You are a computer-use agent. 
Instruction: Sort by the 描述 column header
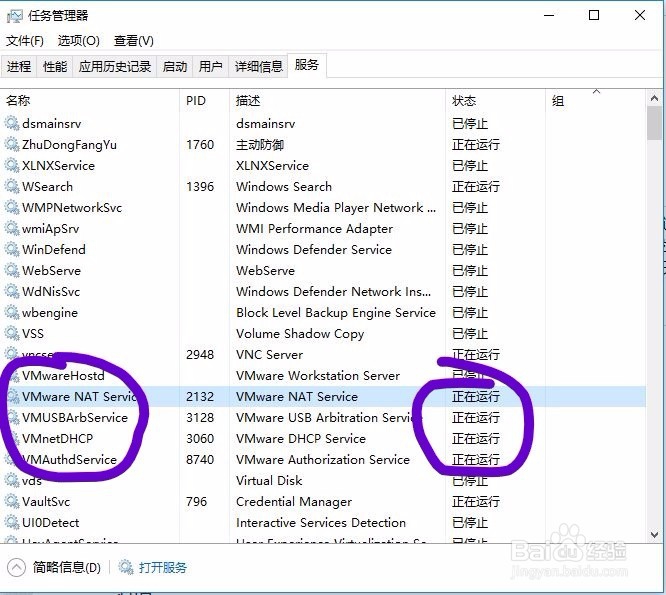tap(338, 101)
